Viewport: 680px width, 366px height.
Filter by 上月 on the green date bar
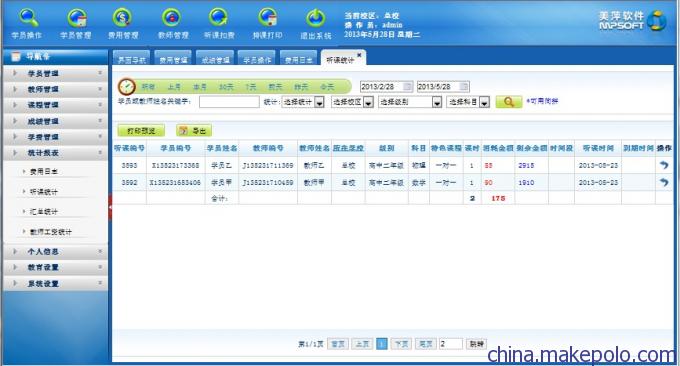tap(174, 87)
